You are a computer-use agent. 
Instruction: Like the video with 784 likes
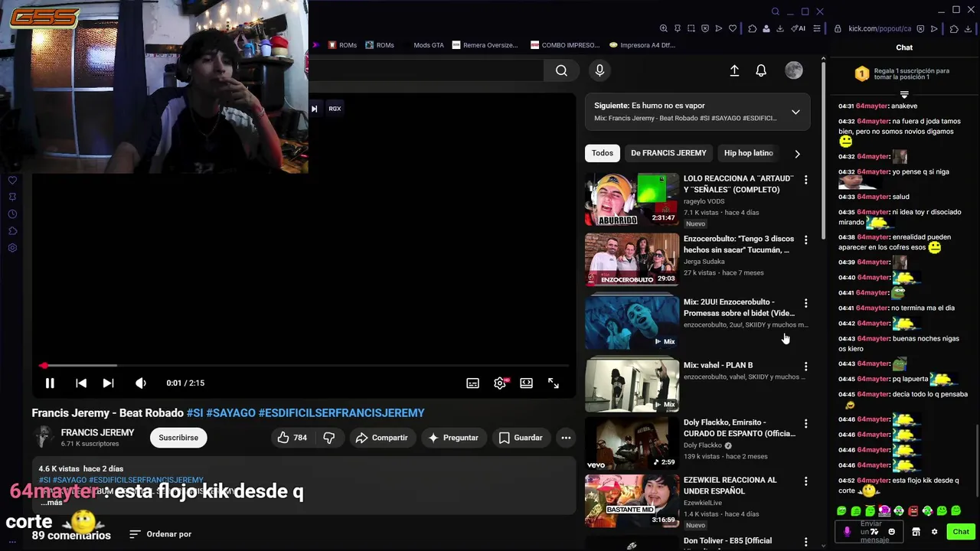(x=292, y=438)
